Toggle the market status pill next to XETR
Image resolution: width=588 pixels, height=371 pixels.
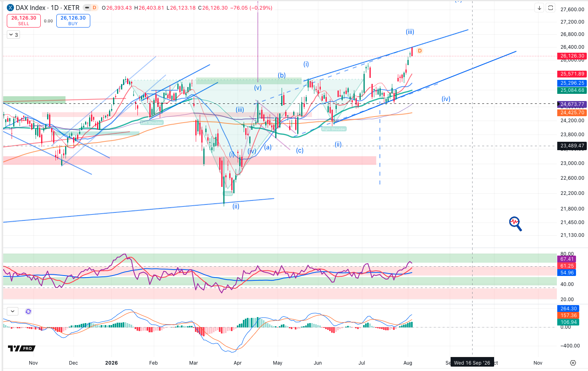tap(91, 8)
